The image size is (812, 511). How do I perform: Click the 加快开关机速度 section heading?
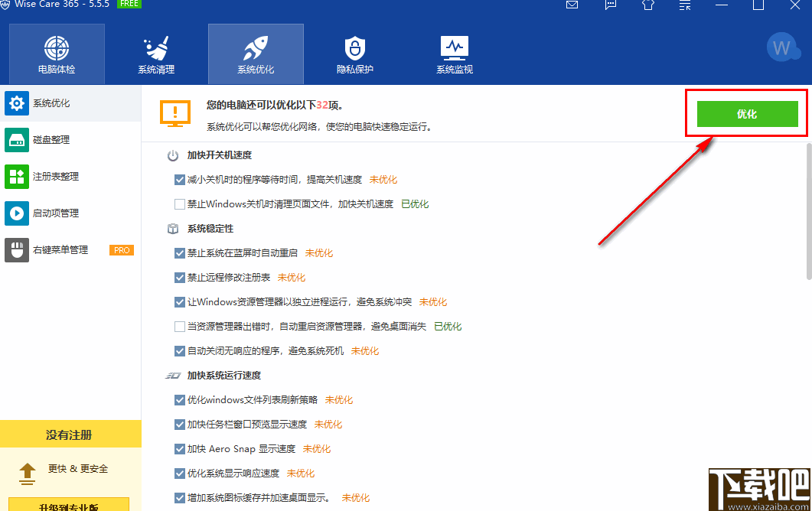click(220, 155)
